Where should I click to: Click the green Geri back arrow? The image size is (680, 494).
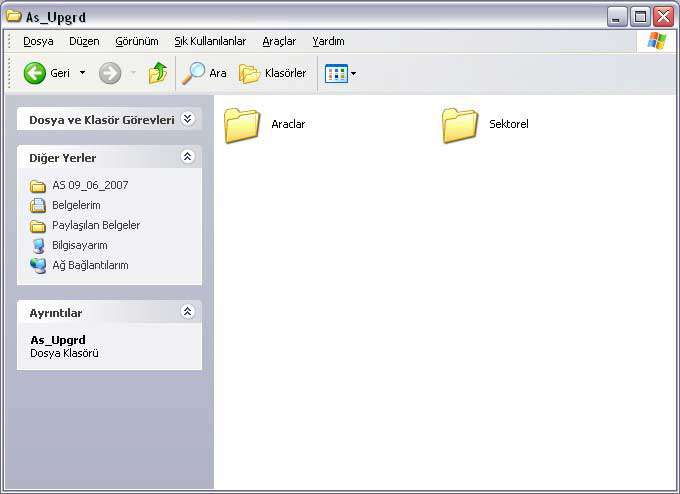35,73
